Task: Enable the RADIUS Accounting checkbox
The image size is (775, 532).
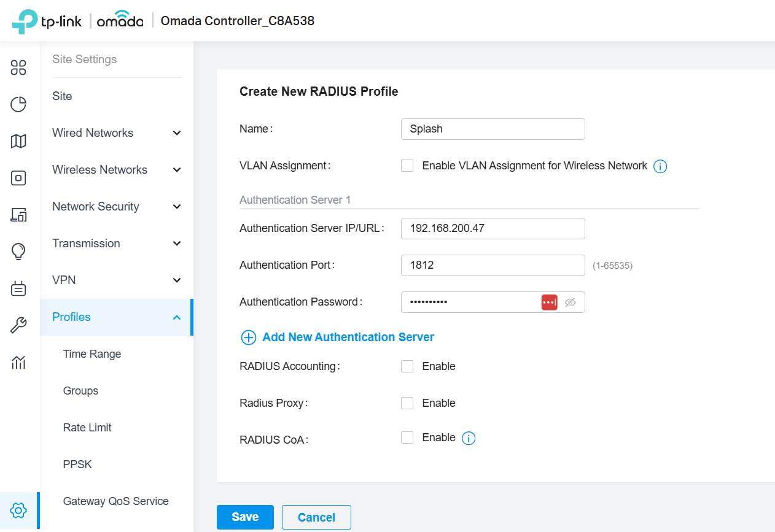Action: point(407,366)
